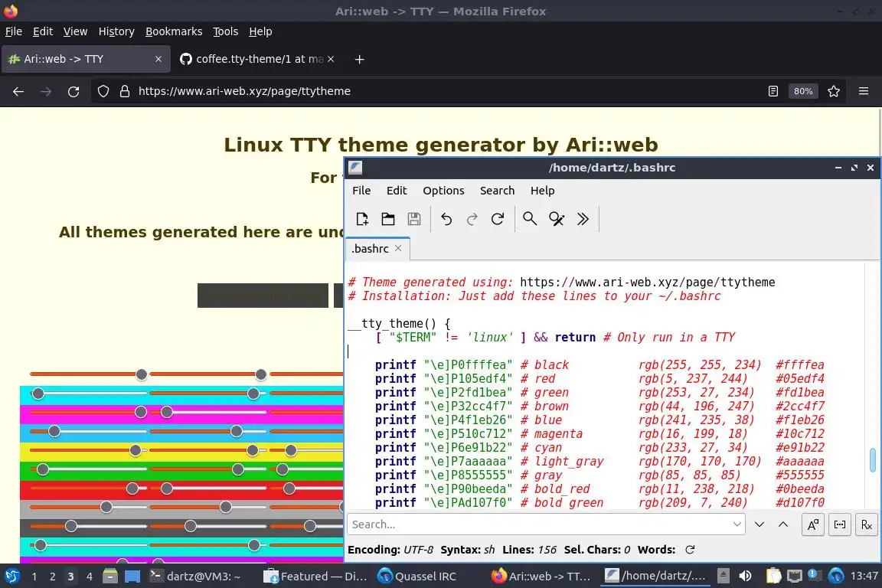Go back in Firefox

18,91
